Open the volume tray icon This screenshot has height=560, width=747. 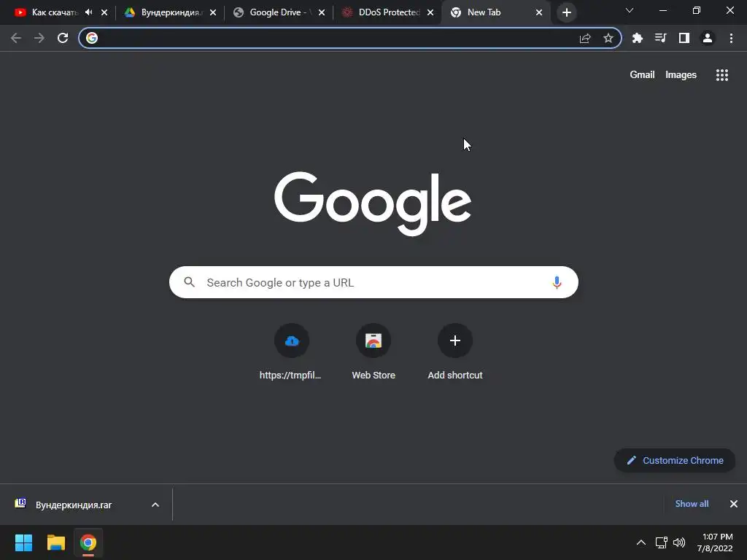click(679, 542)
